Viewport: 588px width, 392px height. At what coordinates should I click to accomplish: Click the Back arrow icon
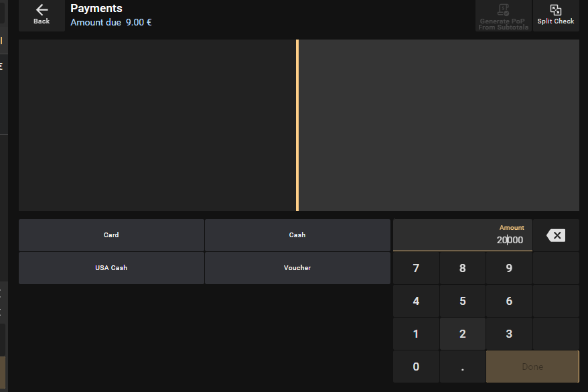[42, 10]
